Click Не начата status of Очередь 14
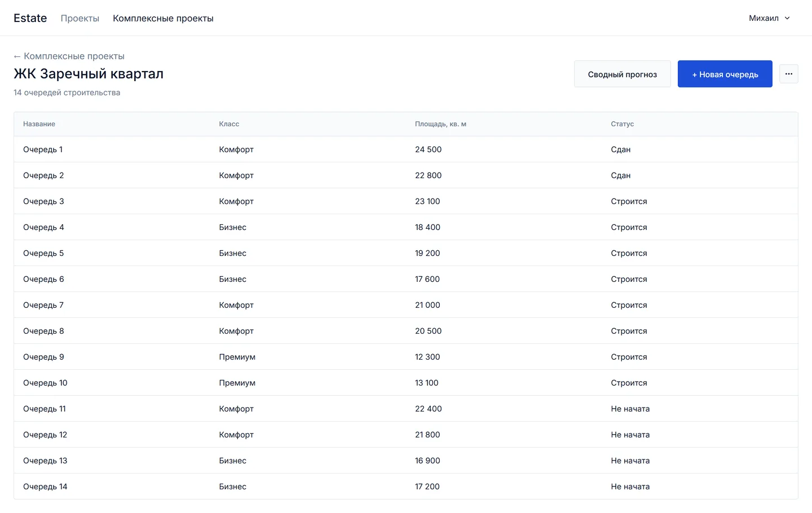This screenshot has height=513, width=812. [x=630, y=487]
